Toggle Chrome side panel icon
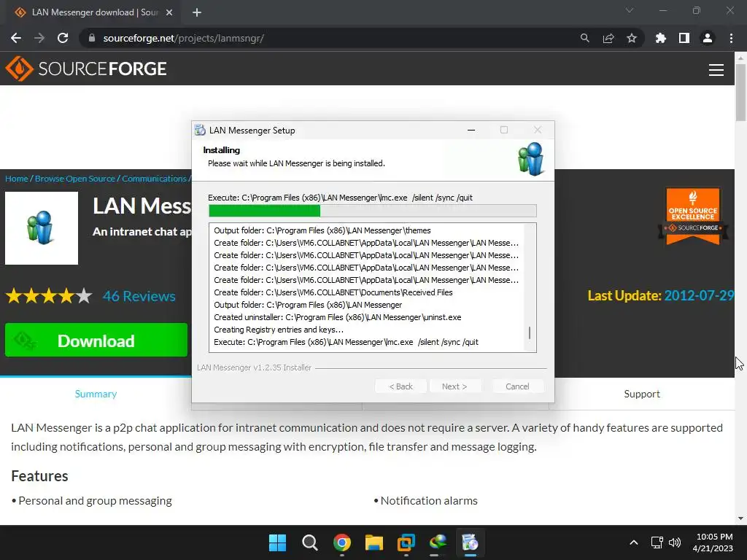 (x=684, y=38)
